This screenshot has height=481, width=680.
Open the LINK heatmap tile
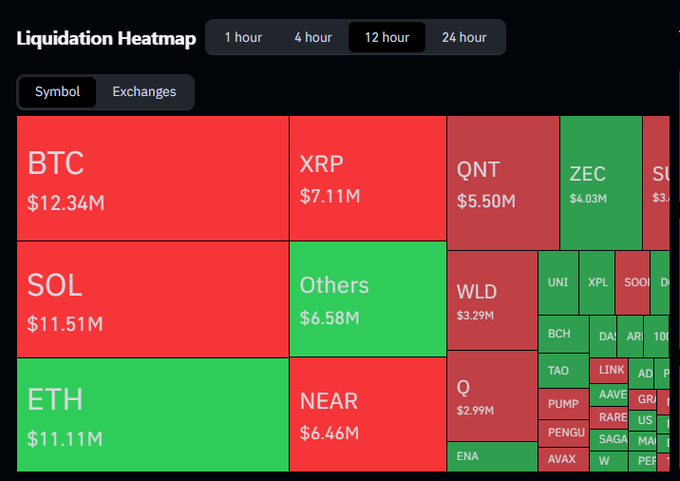point(609,370)
